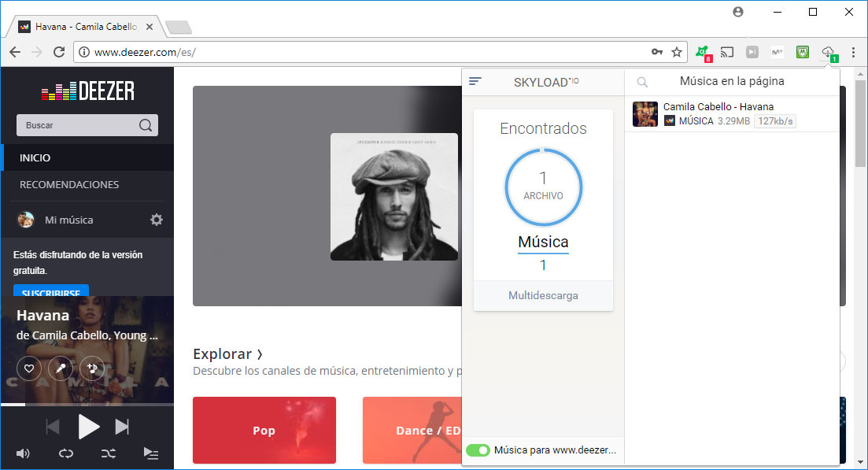This screenshot has width=868, height=470.
Task: Click the add-to-playlist icon under Havana
Action: [92, 368]
